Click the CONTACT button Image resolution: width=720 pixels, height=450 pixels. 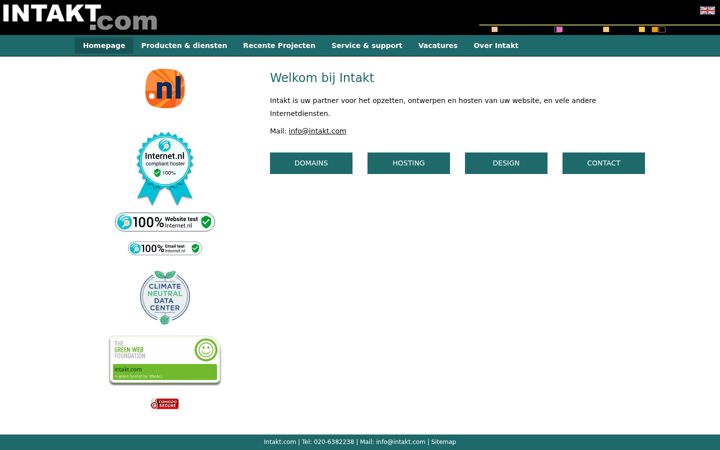(603, 163)
